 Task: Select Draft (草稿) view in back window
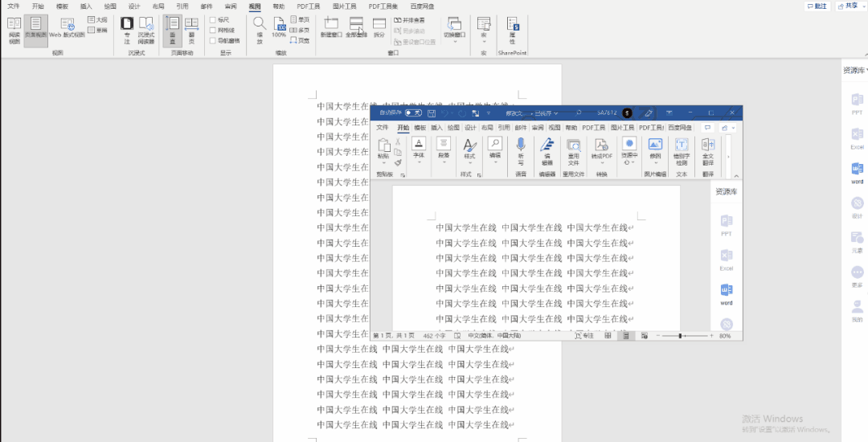[x=97, y=30]
